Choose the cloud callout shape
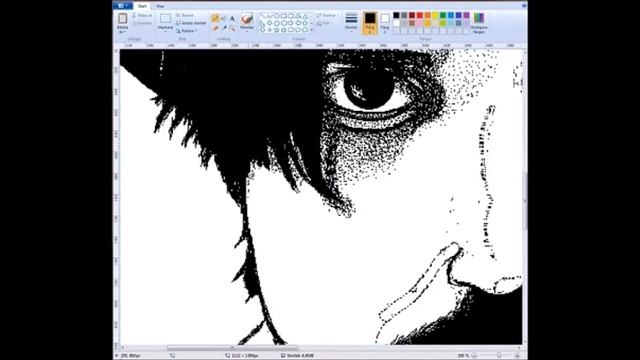This screenshot has width=640, height=360. click(x=305, y=30)
